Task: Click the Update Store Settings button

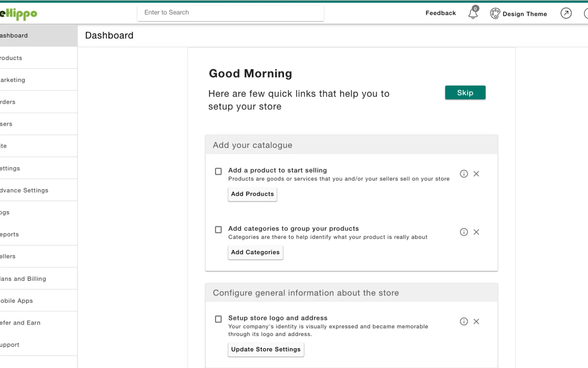Action: coord(266,349)
